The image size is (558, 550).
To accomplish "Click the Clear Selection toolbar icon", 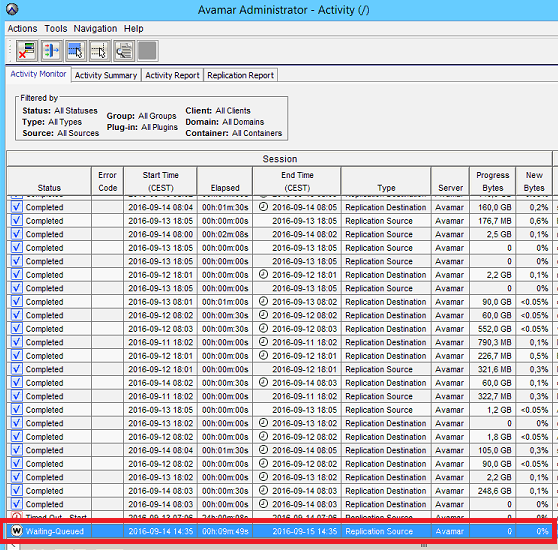I will [100, 51].
